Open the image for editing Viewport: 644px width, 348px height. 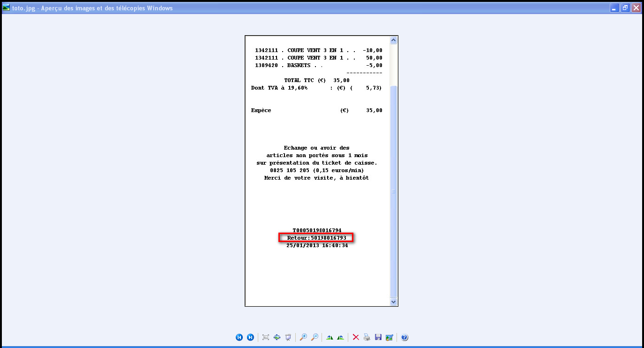pyautogui.click(x=389, y=337)
